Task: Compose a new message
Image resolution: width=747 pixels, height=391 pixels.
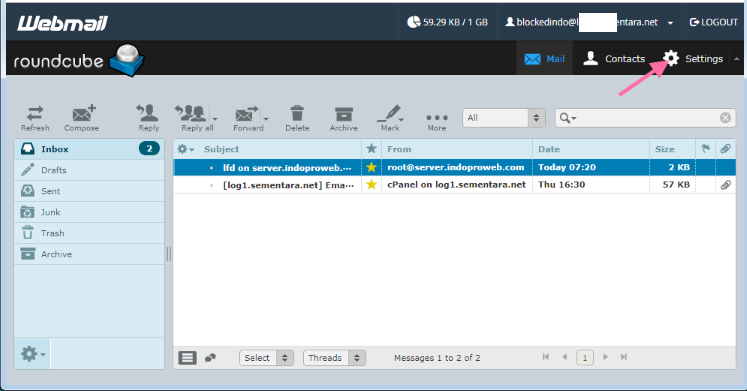Action: click(81, 118)
